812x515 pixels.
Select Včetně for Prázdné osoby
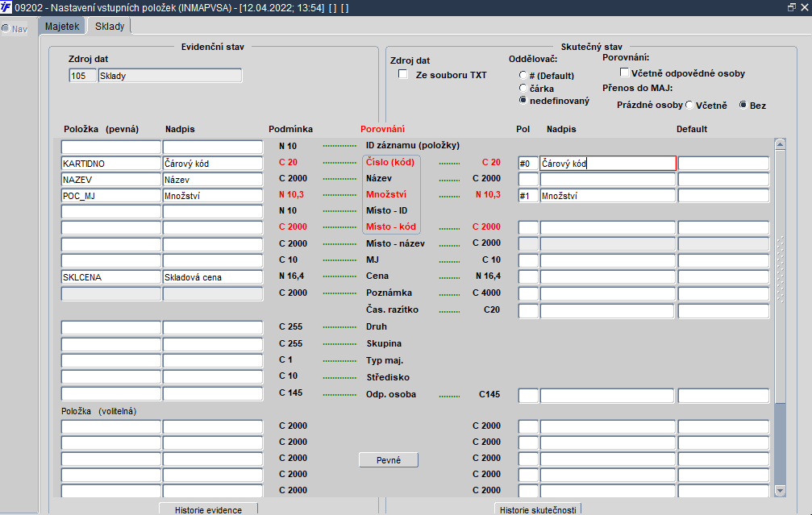tap(689, 105)
